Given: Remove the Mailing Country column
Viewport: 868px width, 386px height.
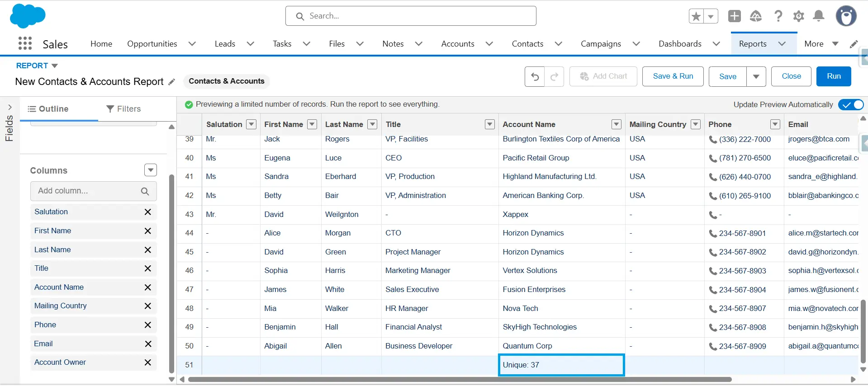Looking at the screenshot, I should click(147, 306).
